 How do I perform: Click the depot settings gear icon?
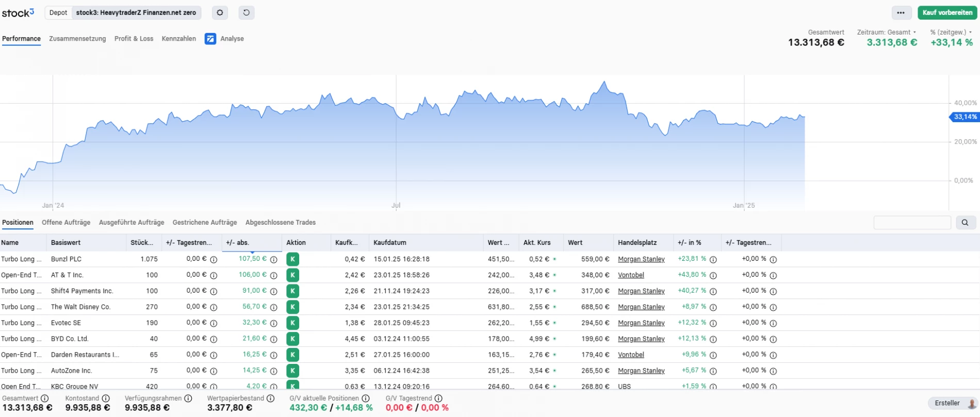tap(220, 12)
